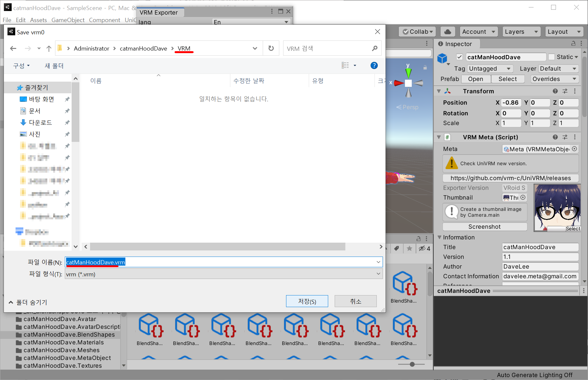This screenshot has width=588, height=380.
Task: Open the catManHoodDave preview panel options
Action: point(584,291)
